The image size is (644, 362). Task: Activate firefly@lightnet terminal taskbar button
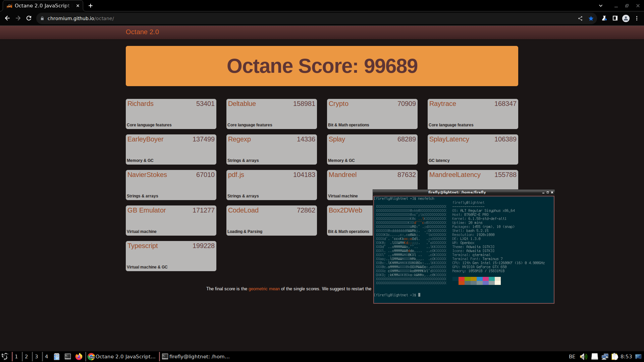coord(196,357)
